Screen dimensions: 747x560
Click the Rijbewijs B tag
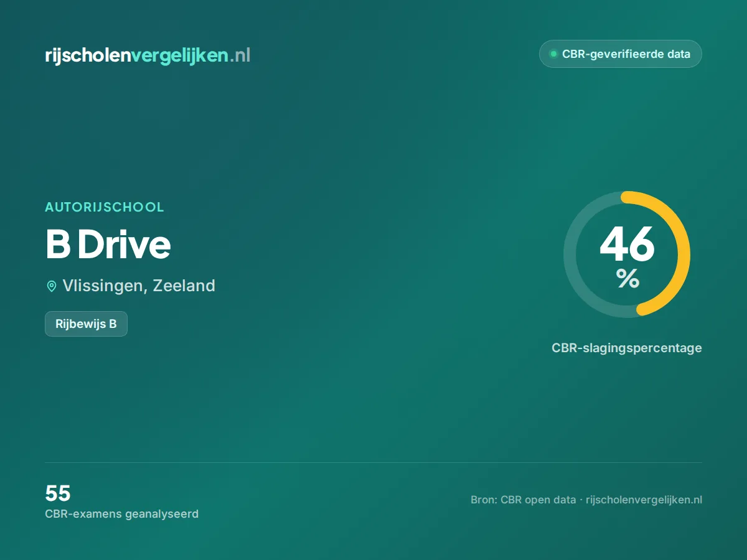(x=86, y=324)
